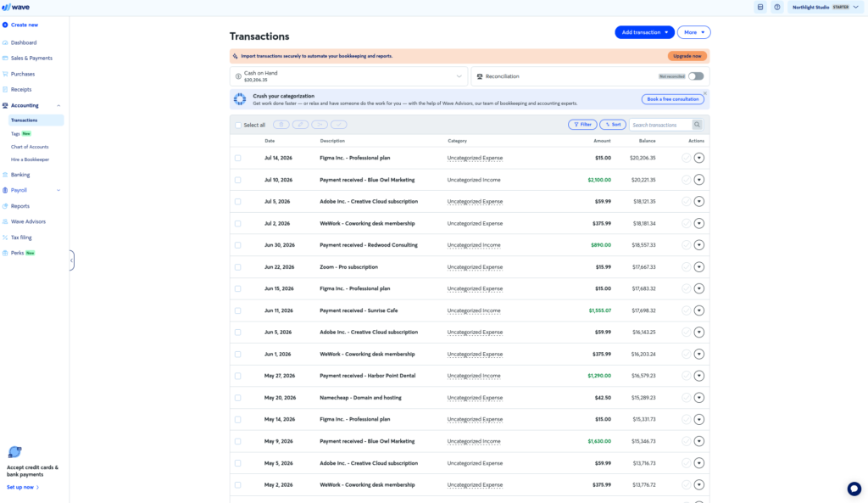
Task: Open Tags in the sidebar
Action: pyautogui.click(x=15, y=133)
